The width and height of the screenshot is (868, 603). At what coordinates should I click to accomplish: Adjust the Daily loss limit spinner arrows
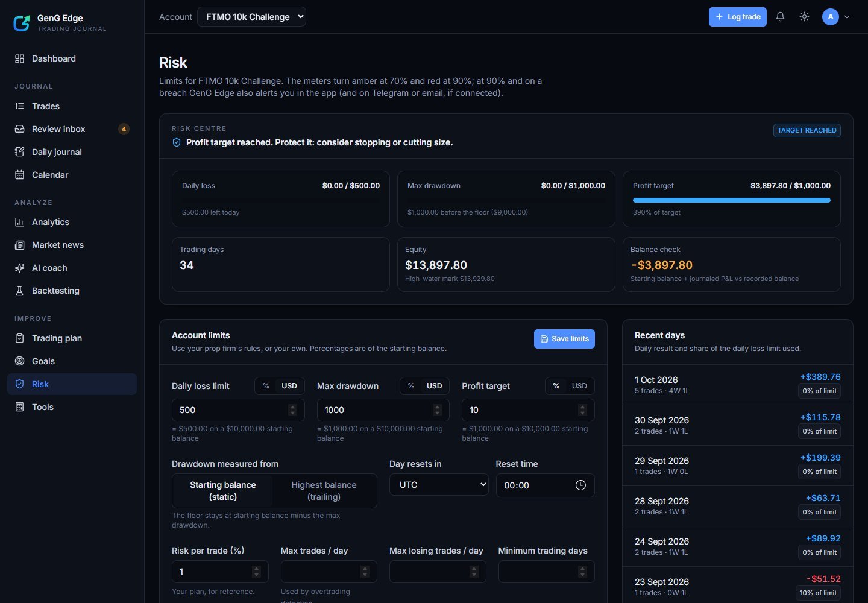tap(292, 410)
